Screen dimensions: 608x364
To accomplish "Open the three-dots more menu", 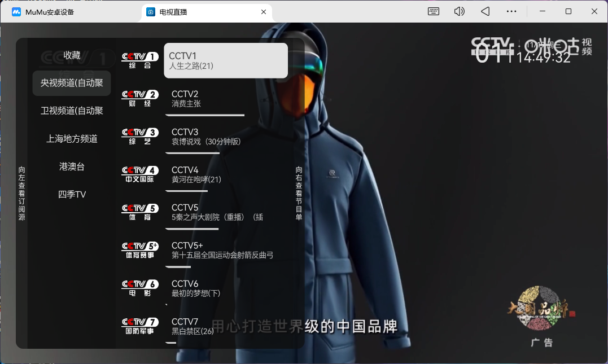I will (x=511, y=12).
